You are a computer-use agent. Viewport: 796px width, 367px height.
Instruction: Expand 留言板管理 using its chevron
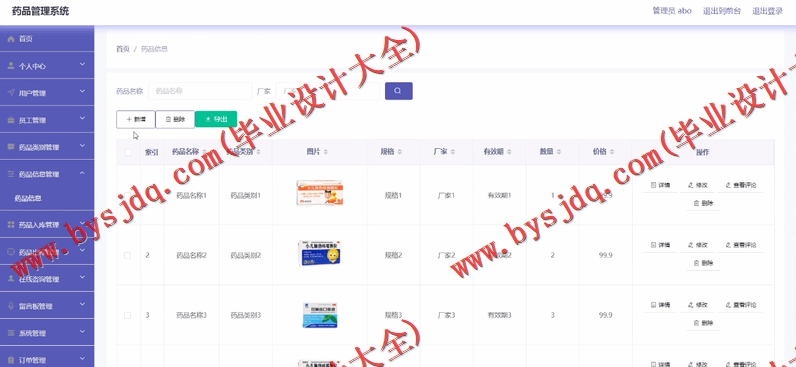click(82, 304)
